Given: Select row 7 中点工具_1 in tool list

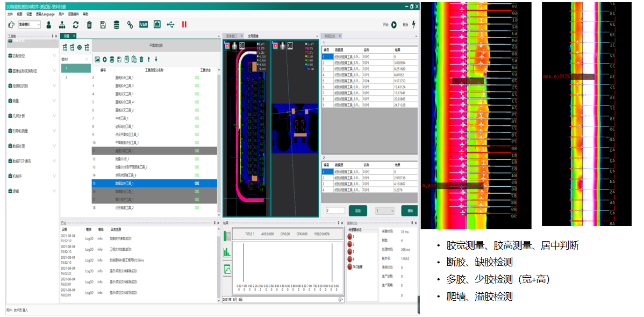Looking at the screenshot, I should coord(154,118).
